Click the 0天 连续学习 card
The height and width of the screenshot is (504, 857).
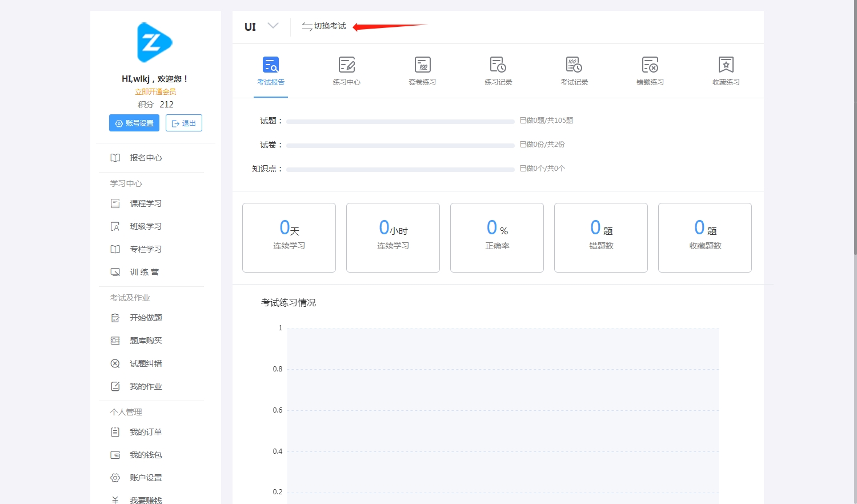tap(289, 238)
